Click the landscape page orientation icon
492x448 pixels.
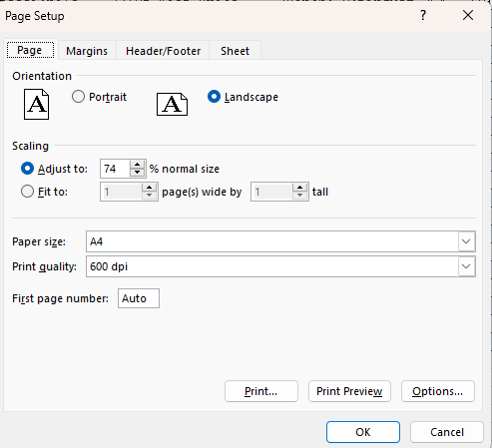tap(172, 104)
